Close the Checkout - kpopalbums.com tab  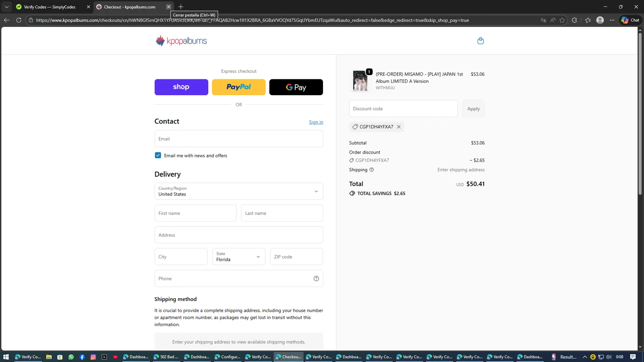[x=169, y=7]
